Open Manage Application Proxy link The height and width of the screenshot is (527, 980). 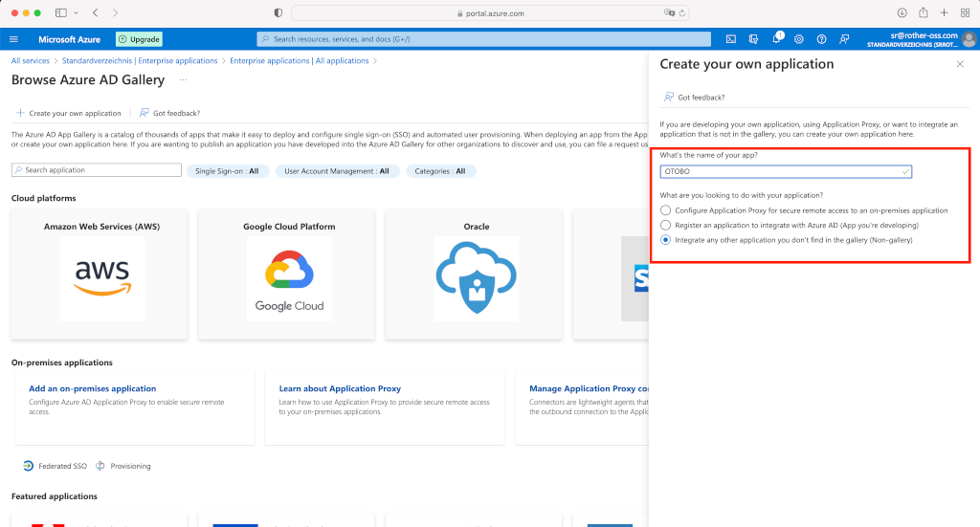point(589,388)
